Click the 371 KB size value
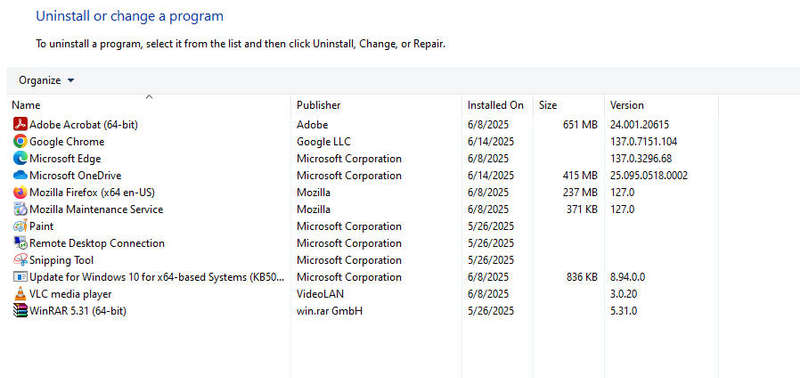 pyautogui.click(x=582, y=209)
